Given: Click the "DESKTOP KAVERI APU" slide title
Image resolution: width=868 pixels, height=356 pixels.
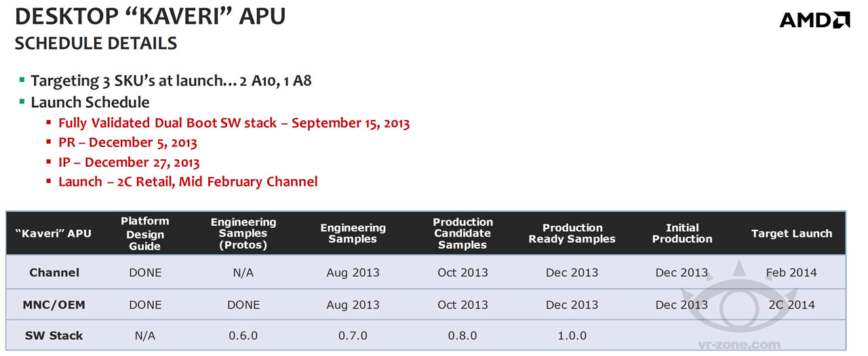Looking at the screenshot, I should 150,16.
